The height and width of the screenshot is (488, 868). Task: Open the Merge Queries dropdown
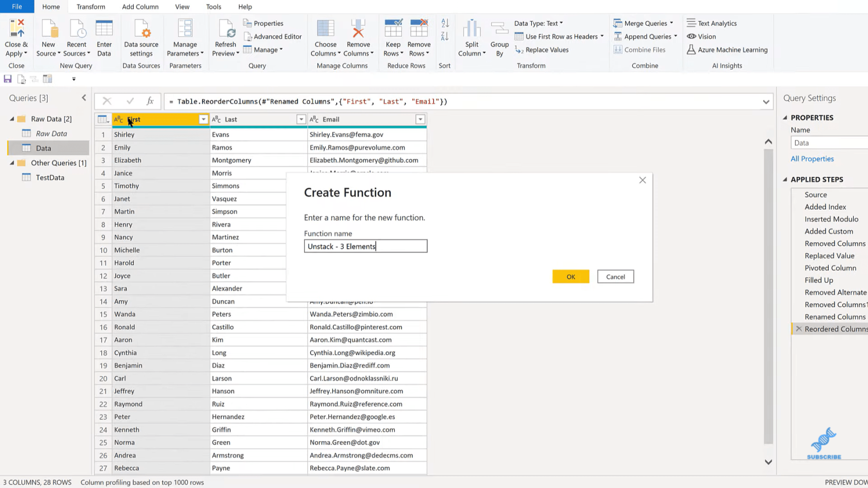[643, 23]
